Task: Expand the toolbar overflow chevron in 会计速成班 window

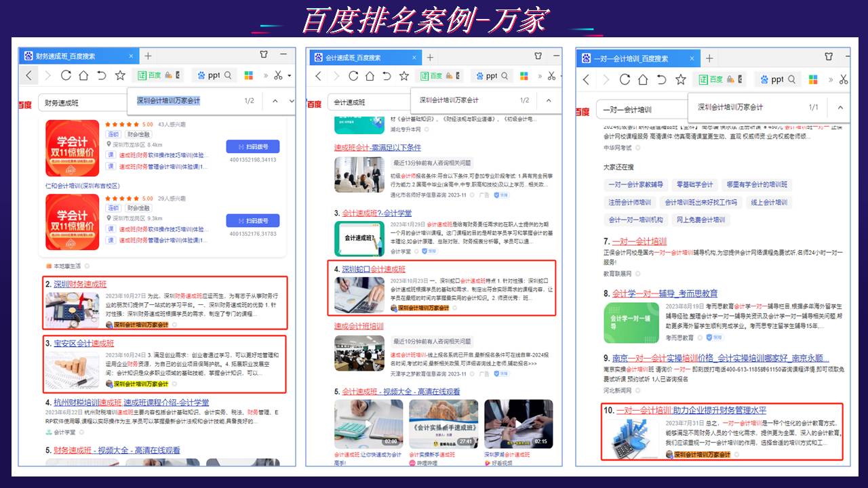Action: click(539, 76)
